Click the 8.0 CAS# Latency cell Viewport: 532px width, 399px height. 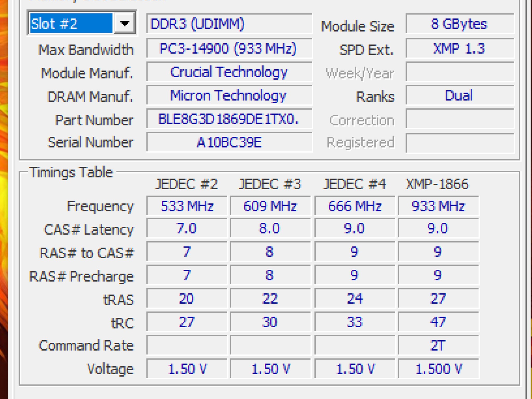[x=270, y=228]
